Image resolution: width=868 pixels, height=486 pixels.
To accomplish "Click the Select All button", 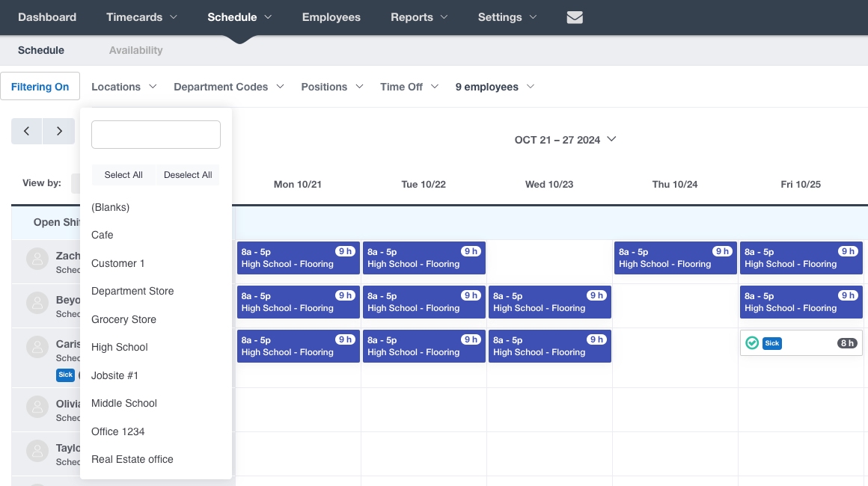I will [x=123, y=175].
